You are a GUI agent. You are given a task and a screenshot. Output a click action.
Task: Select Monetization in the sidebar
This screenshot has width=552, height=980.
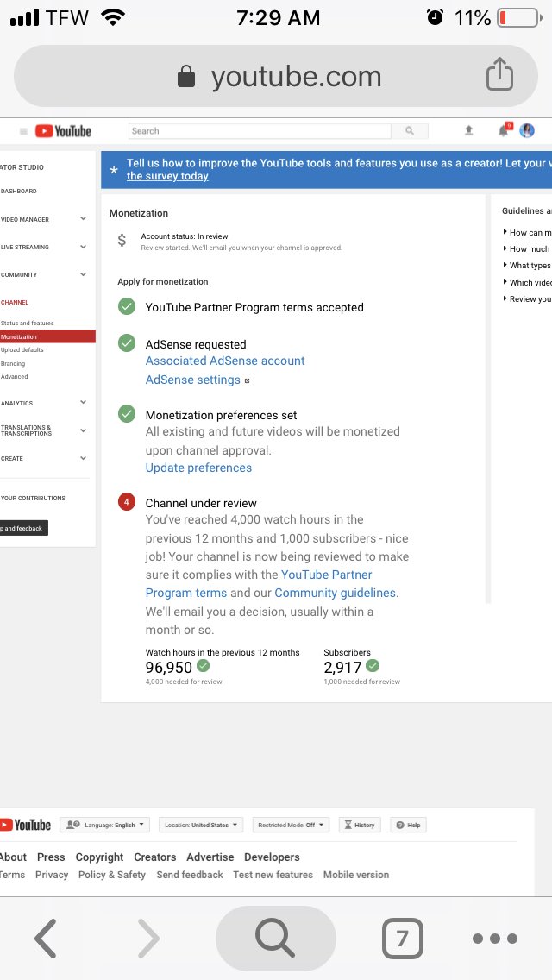tap(47, 336)
